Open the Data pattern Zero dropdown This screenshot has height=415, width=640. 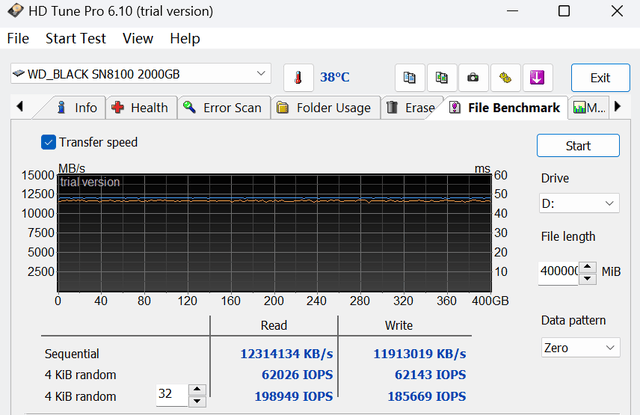[580, 347]
